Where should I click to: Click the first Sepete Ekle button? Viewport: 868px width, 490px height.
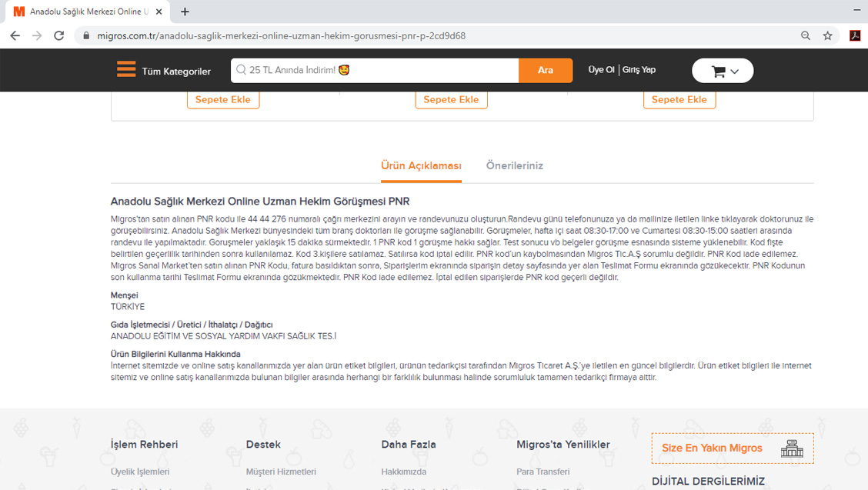[223, 100]
